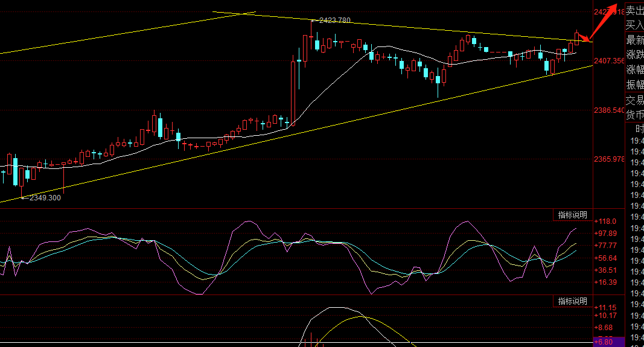The image size is (644, 347).
Task: Select the 买入 row in quote panel
Action: pos(634,25)
